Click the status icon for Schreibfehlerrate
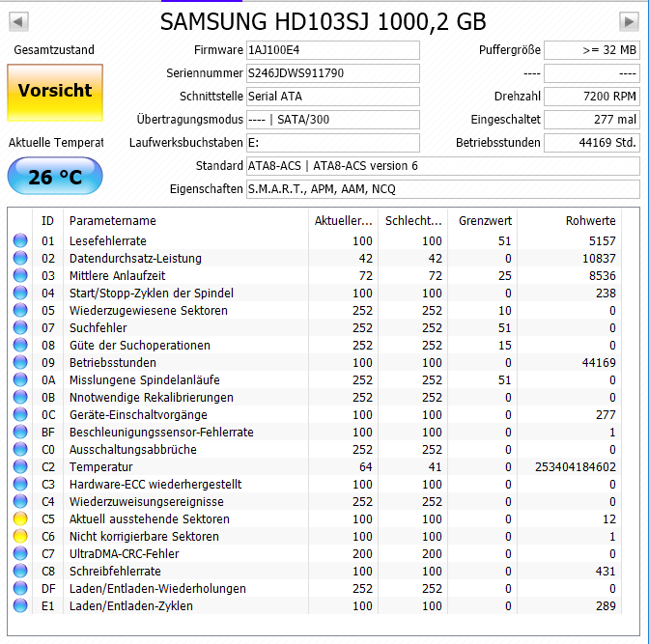The width and height of the screenshot is (649, 644). click(x=20, y=571)
